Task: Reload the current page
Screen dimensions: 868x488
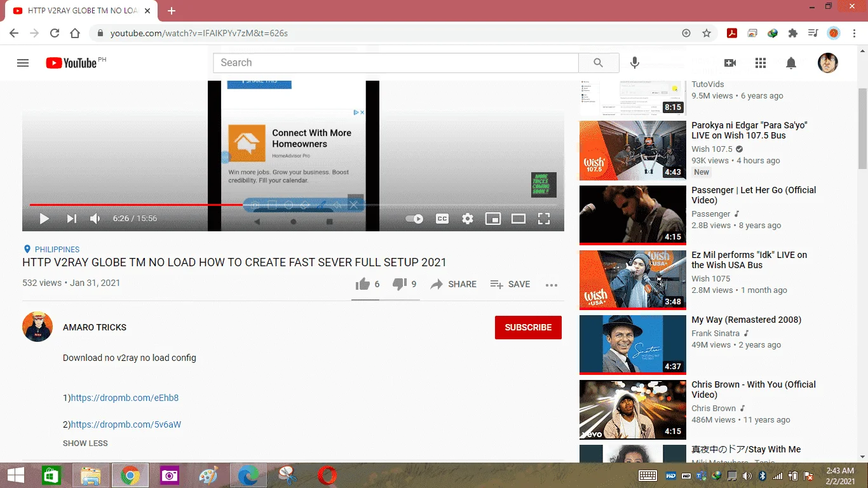Action: [x=55, y=33]
